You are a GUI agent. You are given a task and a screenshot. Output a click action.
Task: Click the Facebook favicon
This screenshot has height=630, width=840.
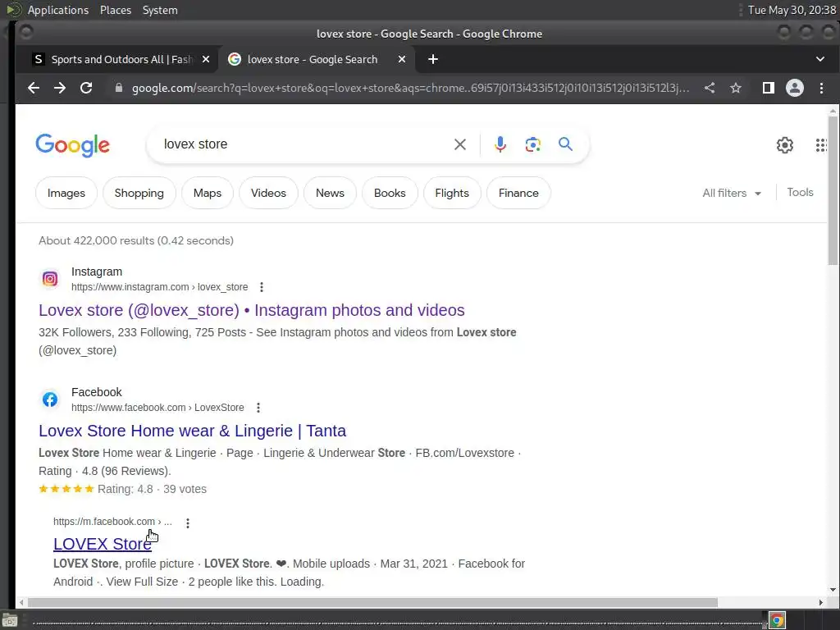coord(50,399)
